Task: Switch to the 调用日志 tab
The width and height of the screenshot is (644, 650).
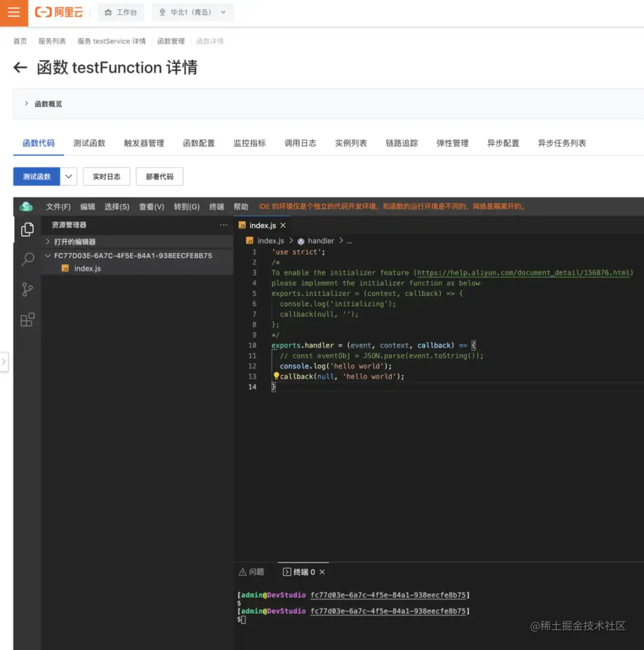Action: 300,144
